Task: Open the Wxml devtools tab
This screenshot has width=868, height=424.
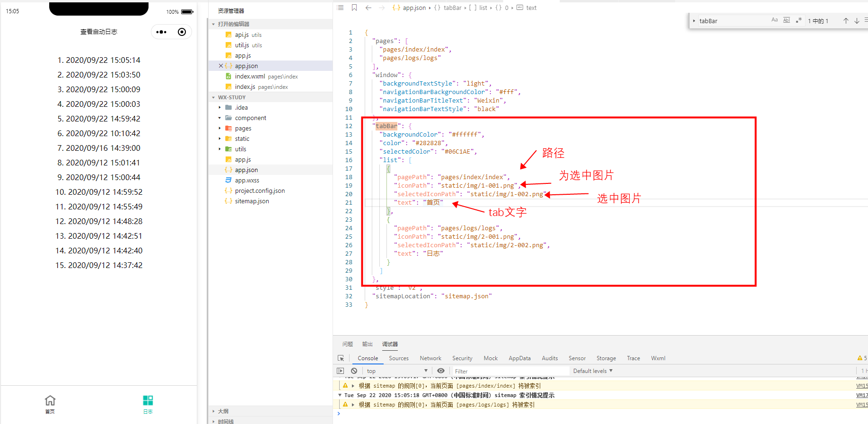Action: pos(658,358)
